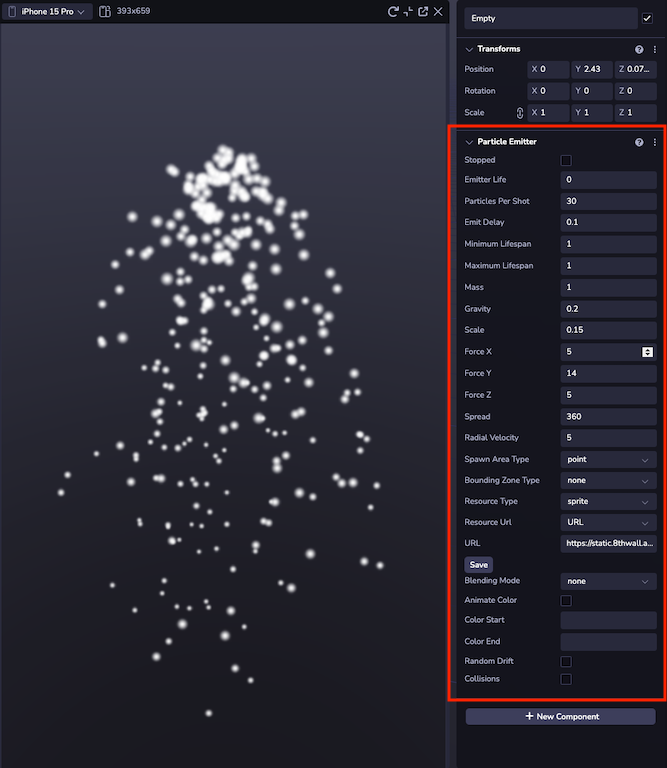The width and height of the screenshot is (667, 768).
Task: Click the 393x659 resolution text
Action: [x=133, y=11]
